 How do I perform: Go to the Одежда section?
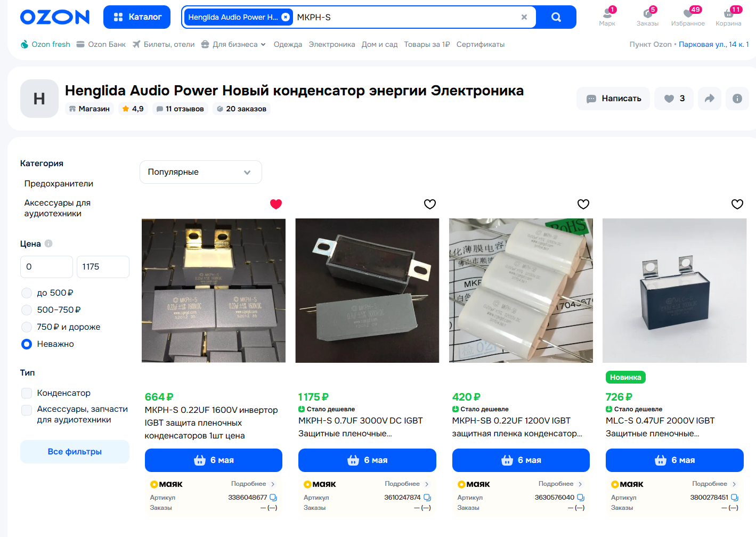pos(288,44)
